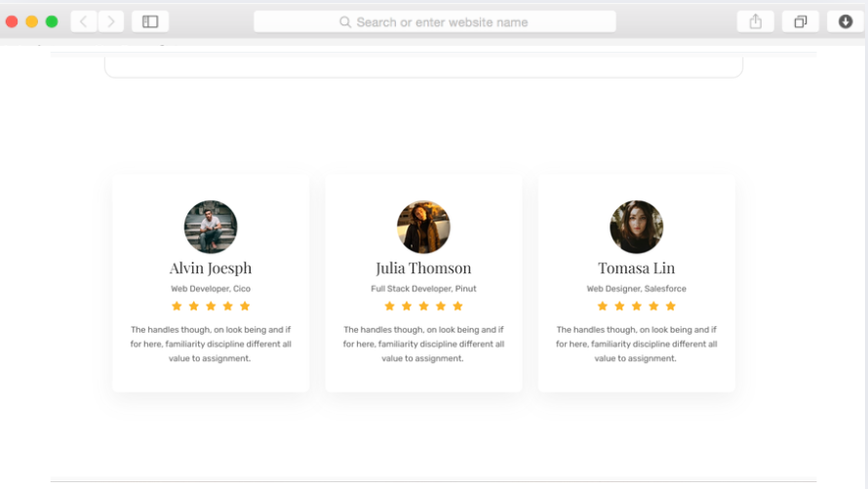Click the third star in Tomasa's rating
The width and height of the screenshot is (868, 489).
[637, 306]
